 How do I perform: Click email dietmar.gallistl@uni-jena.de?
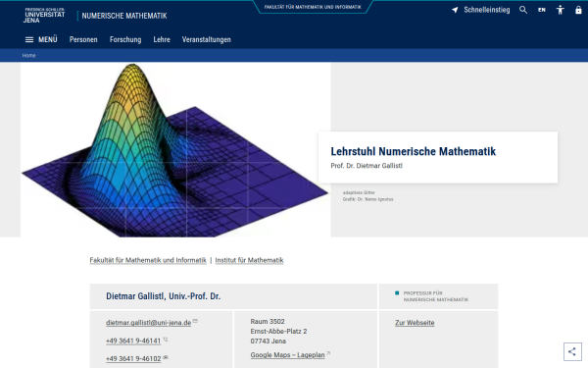point(149,323)
